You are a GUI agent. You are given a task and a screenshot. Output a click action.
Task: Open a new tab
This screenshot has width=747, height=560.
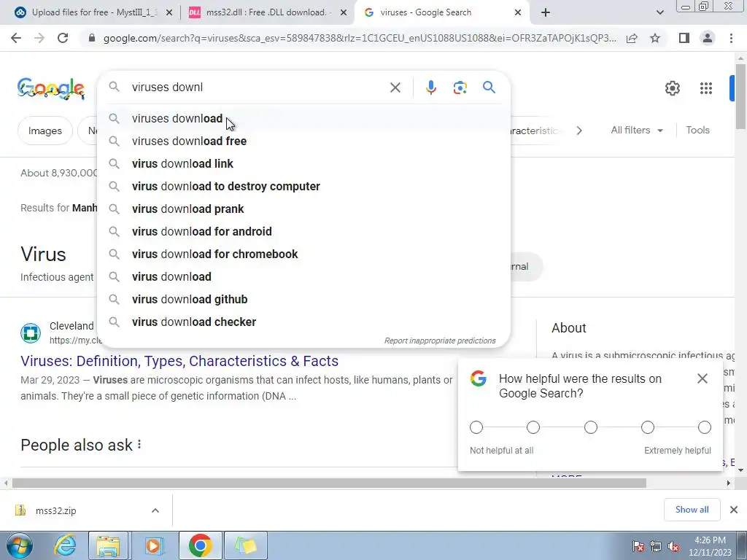click(546, 12)
